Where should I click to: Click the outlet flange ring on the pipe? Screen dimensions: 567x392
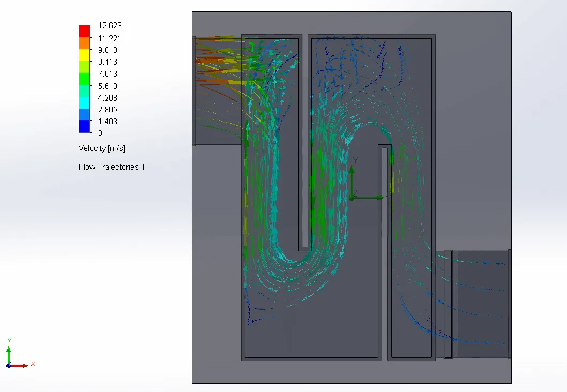click(448, 304)
